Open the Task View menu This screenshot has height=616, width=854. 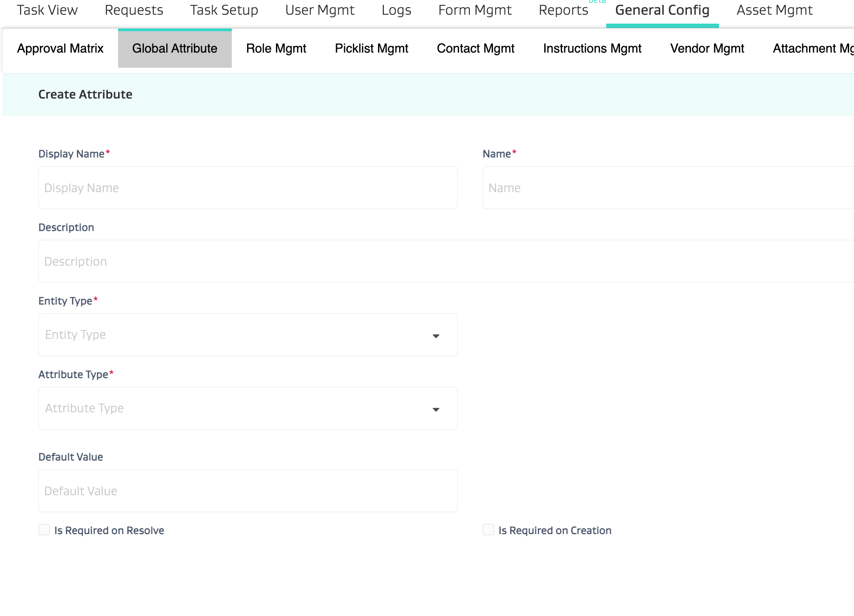[x=47, y=10]
